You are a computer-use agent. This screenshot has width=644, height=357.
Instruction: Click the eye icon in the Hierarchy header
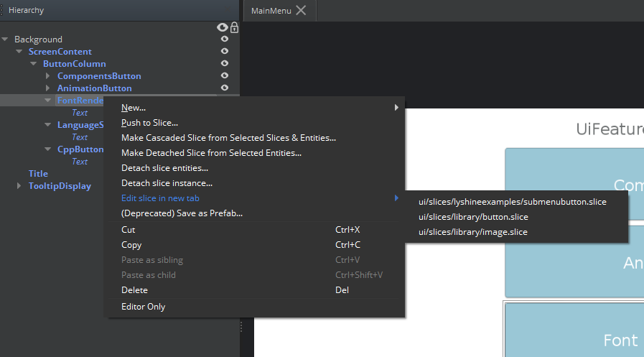(x=223, y=27)
